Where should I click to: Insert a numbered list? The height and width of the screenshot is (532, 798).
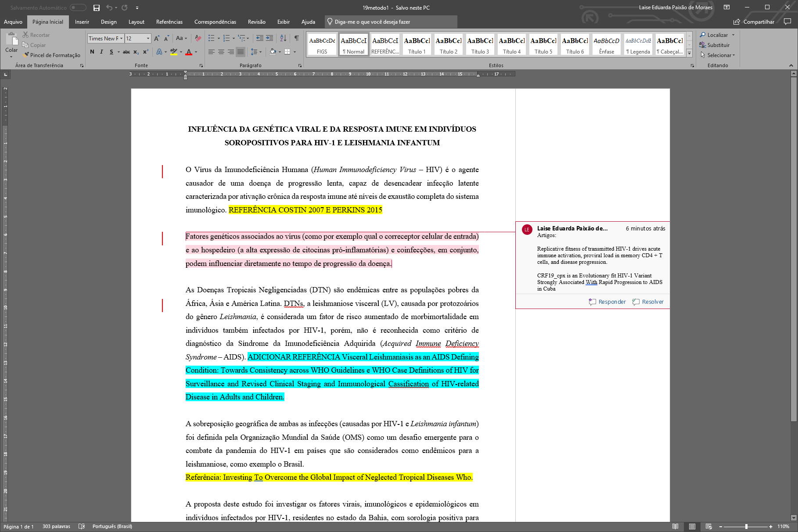[x=226, y=39]
